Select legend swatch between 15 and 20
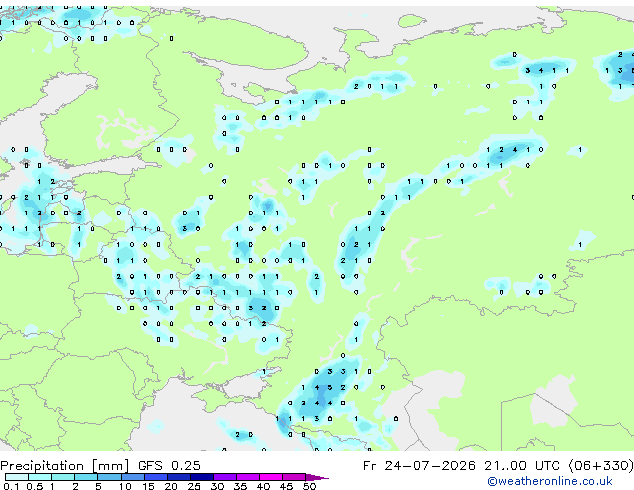 155,477
